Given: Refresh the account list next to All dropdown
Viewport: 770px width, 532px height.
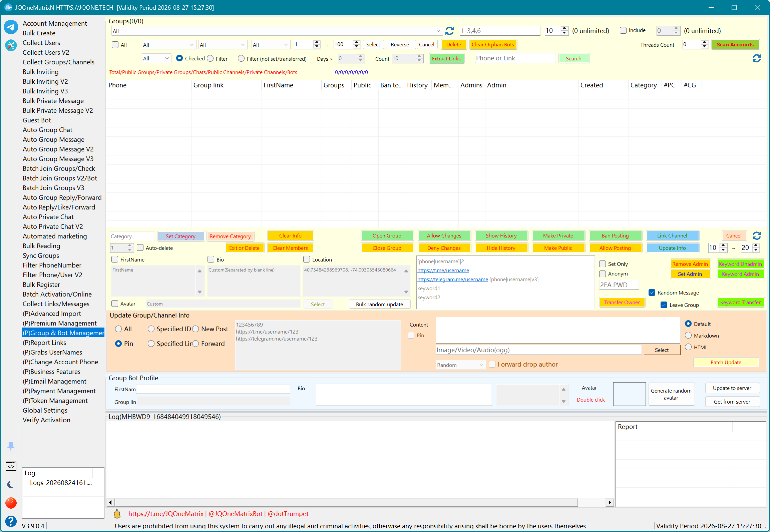Looking at the screenshot, I should tap(449, 31).
